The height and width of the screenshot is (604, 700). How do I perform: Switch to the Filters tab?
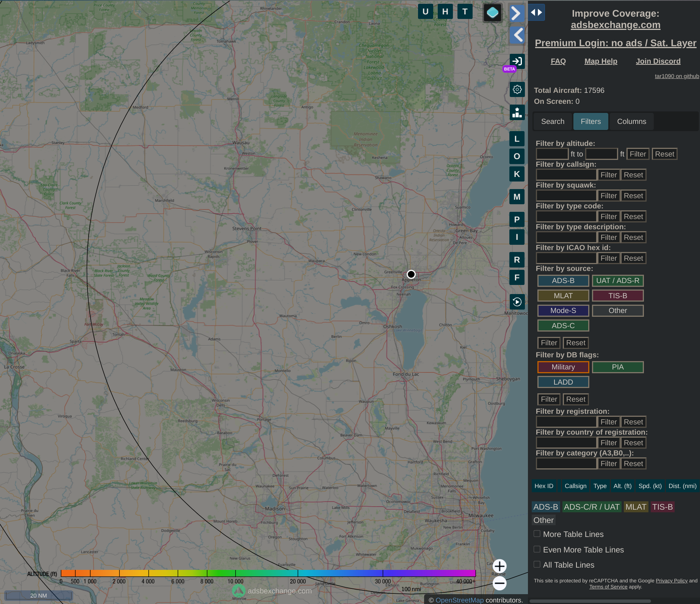tap(590, 121)
